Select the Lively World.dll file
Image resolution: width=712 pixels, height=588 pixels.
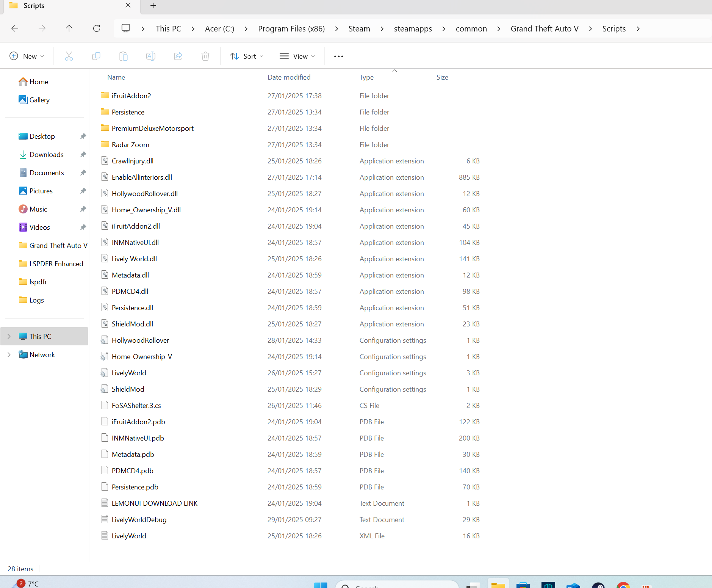pyautogui.click(x=134, y=259)
